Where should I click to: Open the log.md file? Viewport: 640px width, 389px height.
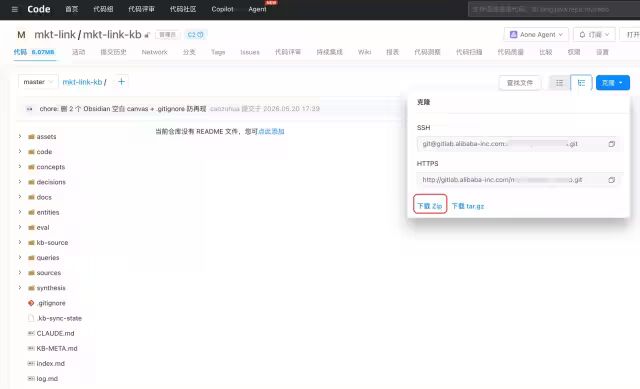[47, 378]
